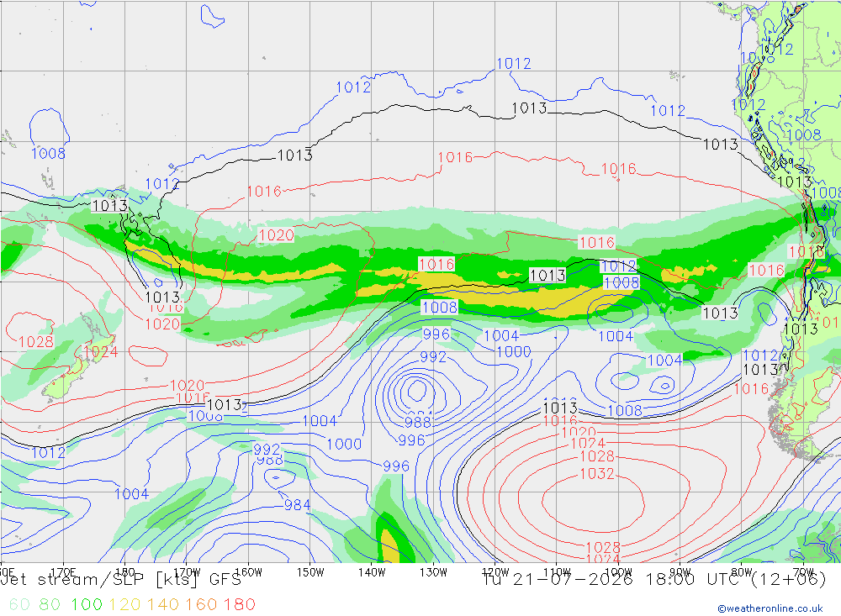Click the Jet stream/SLP GFS title

pyautogui.click(x=121, y=580)
